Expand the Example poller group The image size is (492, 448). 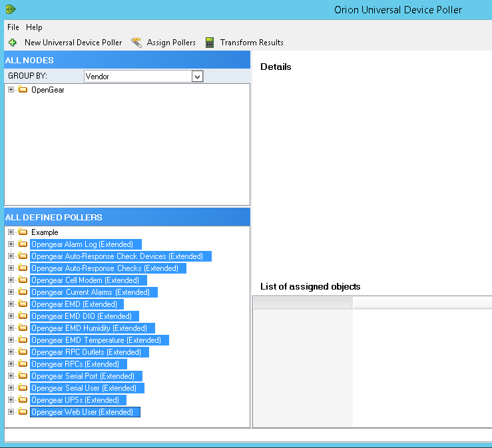11,232
